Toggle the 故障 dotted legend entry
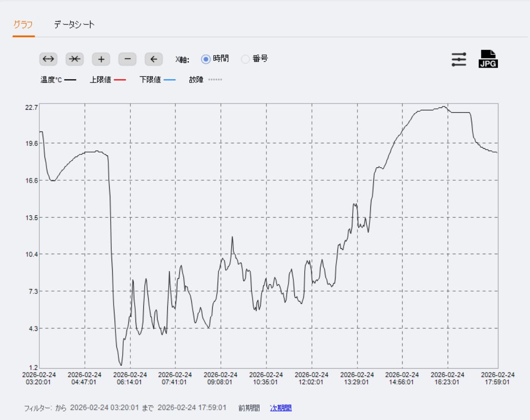Screen dimensions: 530x420 coord(205,80)
